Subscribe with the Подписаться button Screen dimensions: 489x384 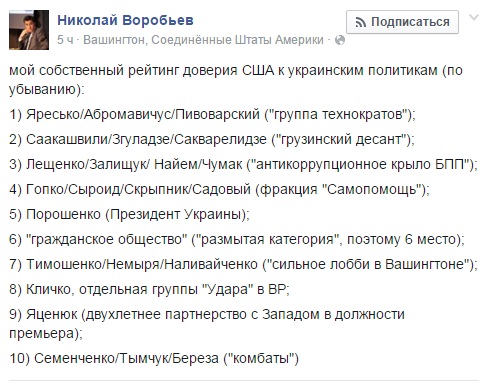tap(402, 22)
